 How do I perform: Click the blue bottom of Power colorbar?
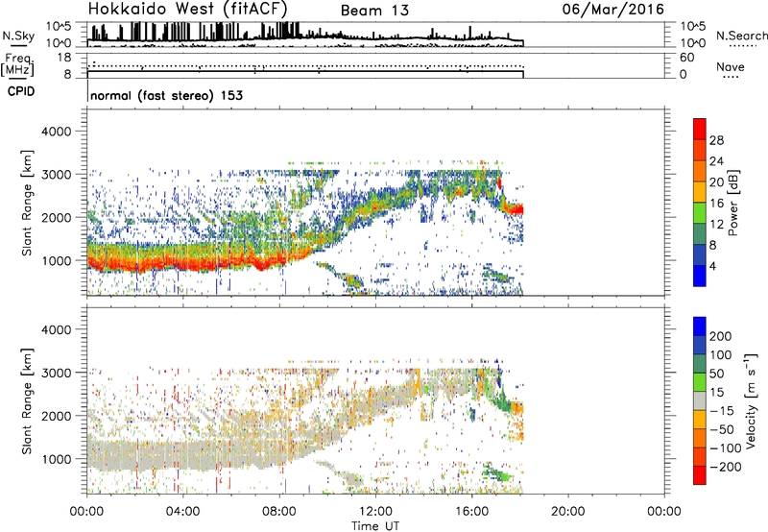point(700,276)
